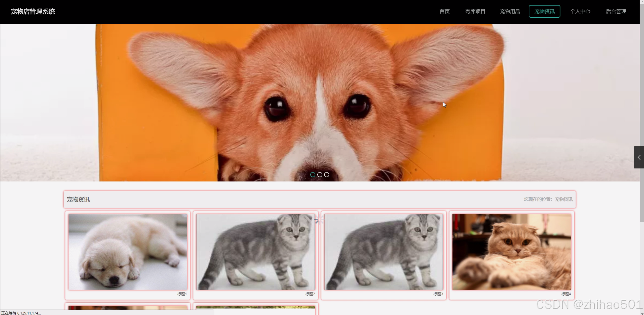The image size is (644, 315).
Task: Click the 标题1 caption text
Action: click(182, 294)
